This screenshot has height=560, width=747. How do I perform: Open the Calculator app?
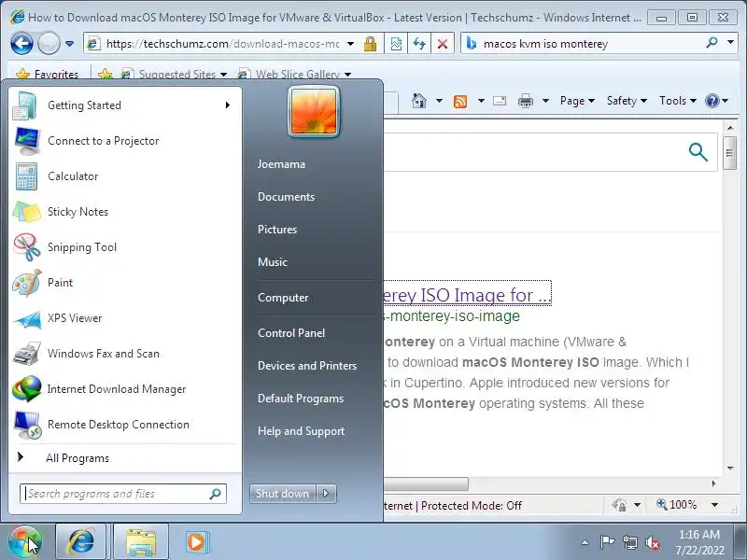click(x=123, y=176)
